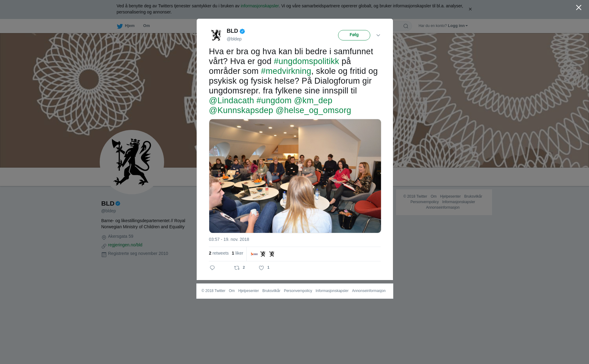Enlarge the meeting room photo
The width and height of the screenshot is (589, 364).
tap(295, 176)
